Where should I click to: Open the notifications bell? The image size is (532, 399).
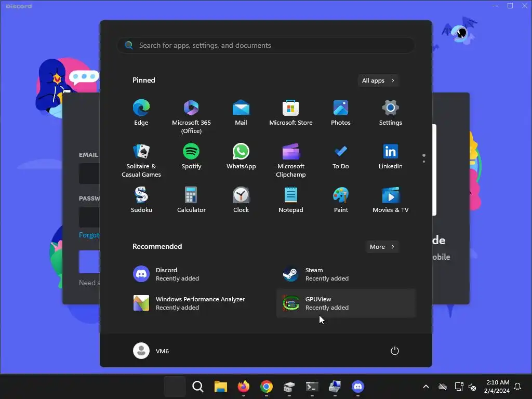(x=517, y=387)
